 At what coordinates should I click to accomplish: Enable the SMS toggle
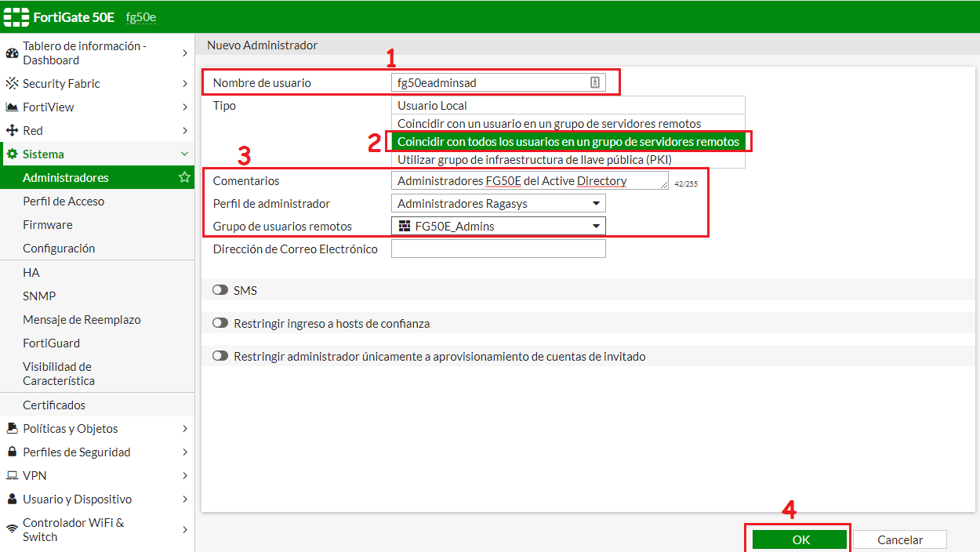coord(219,289)
